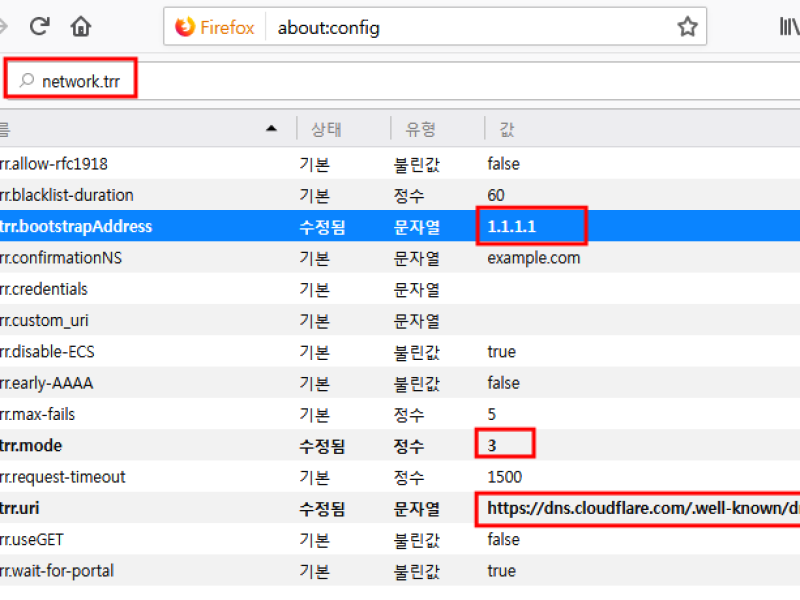The image size is (800, 600).
Task: Click the value 5 for max-fails
Action: tap(492, 414)
